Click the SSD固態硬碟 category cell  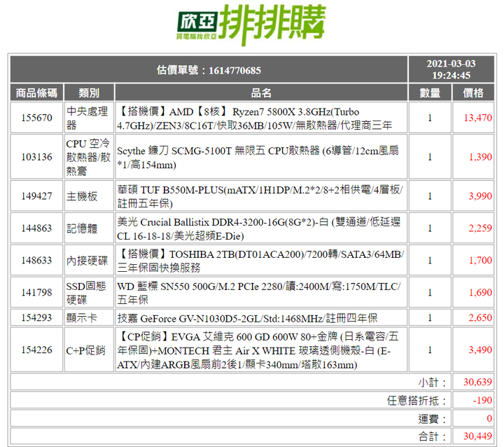89,293
